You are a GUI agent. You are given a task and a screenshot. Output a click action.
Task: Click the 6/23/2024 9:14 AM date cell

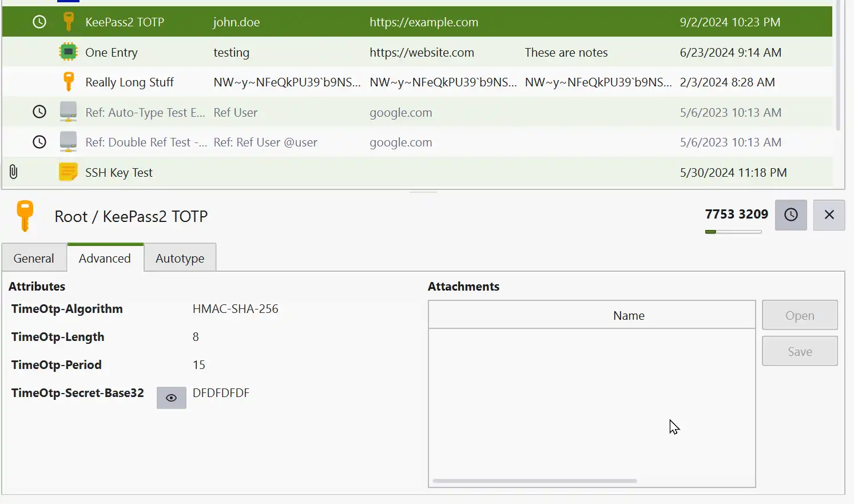click(x=730, y=52)
